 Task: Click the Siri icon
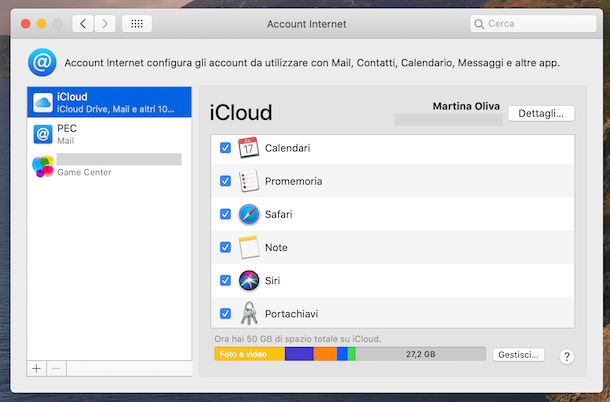click(249, 280)
